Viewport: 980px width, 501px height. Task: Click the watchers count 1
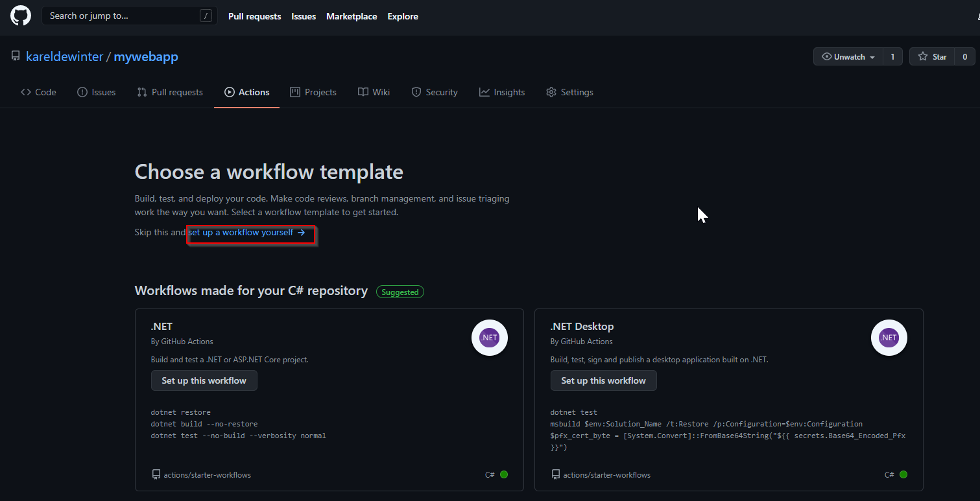coord(892,57)
